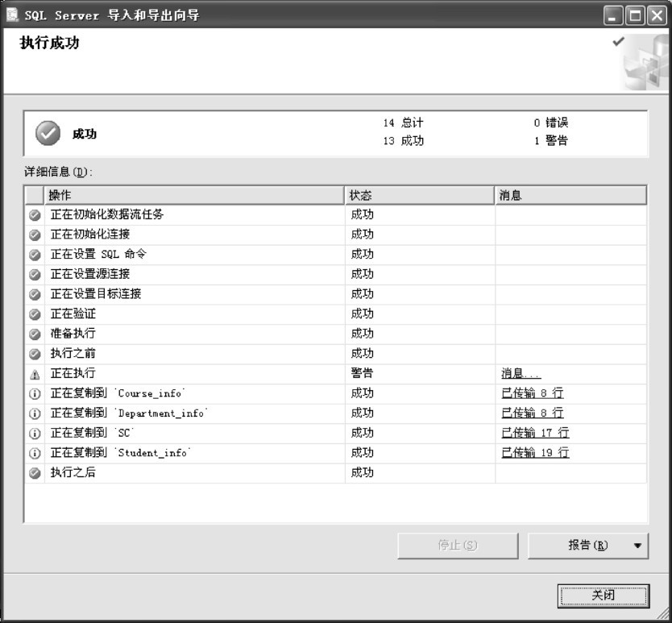Click the wizard icon in the title bar
The width and height of the screenshot is (672, 623).
coord(12,15)
